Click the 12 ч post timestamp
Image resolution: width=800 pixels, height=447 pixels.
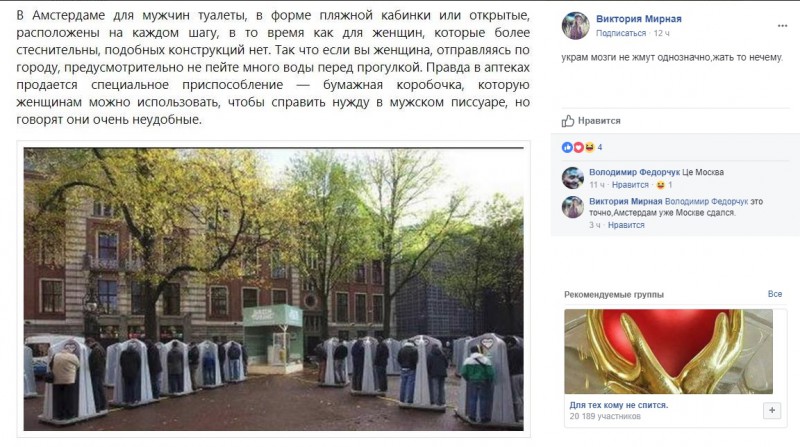[x=662, y=33]
